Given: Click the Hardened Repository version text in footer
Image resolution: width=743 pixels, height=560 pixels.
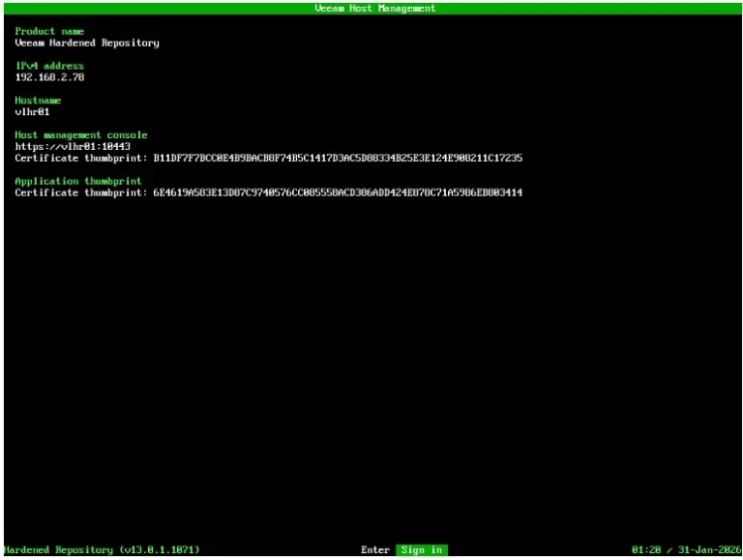Looking at the screenshot, I should pyautogui.click(x=102, y=549).
